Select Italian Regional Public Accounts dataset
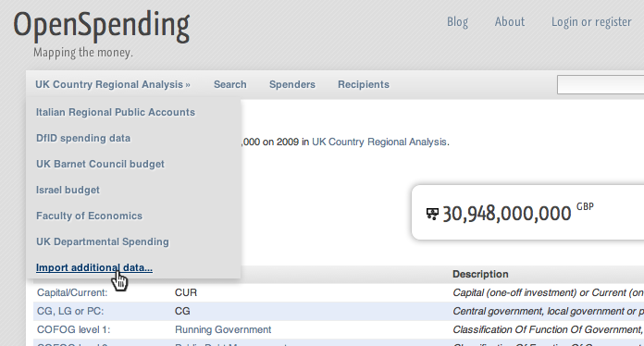644x346 pixels. point(116,112)
